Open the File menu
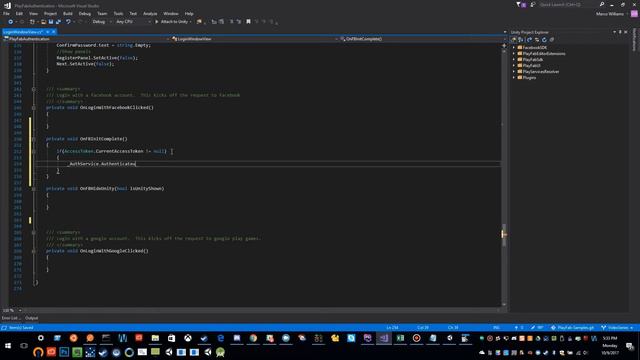 (x=6, y=13)
